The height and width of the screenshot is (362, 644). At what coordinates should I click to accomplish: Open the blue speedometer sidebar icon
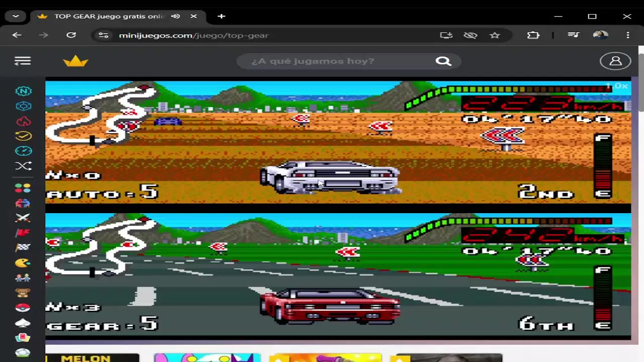23,151
